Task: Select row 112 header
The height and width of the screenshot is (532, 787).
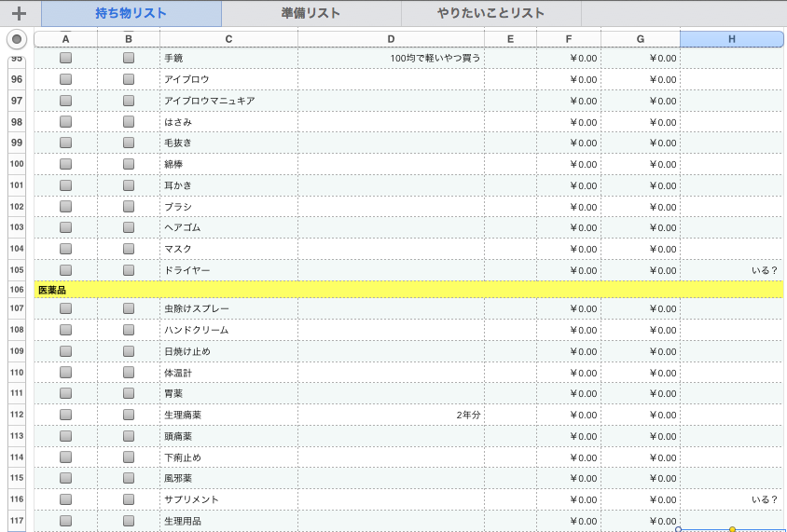Action: [x=17, y=415]
